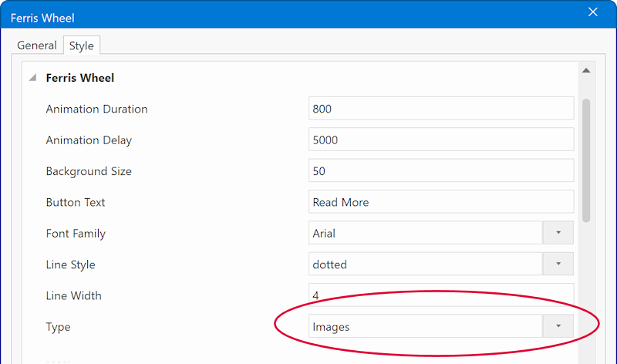Click the scrollbar up arrow
This screenshot has height=364, width=617.
[x=586, y=71]
